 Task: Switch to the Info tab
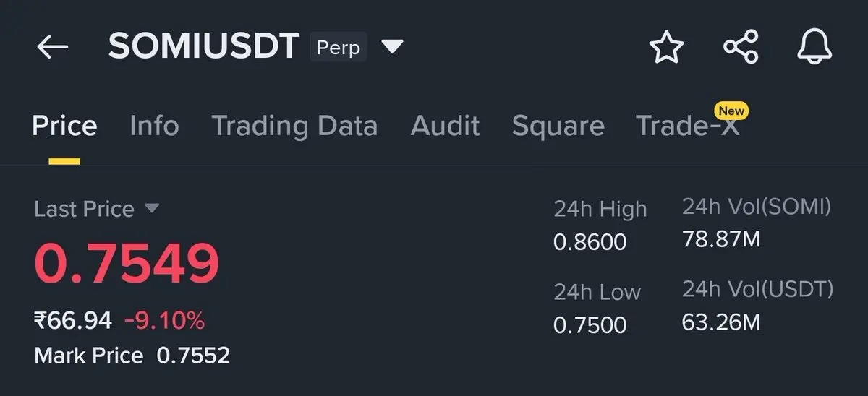154,126
